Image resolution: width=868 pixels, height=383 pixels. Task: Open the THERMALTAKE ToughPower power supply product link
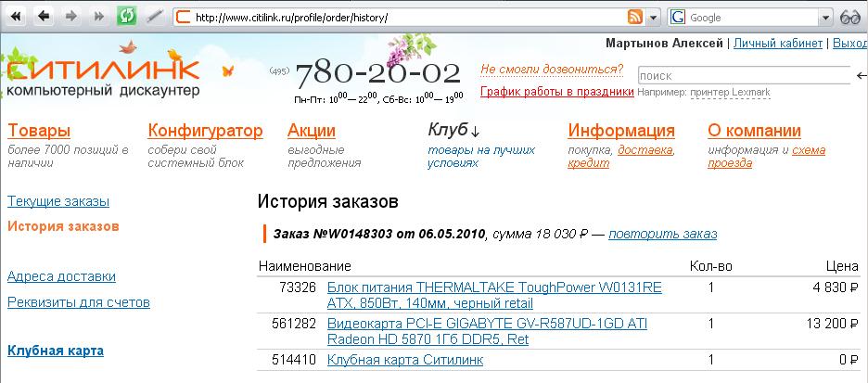pyautogui.click(x=494, y=296)
